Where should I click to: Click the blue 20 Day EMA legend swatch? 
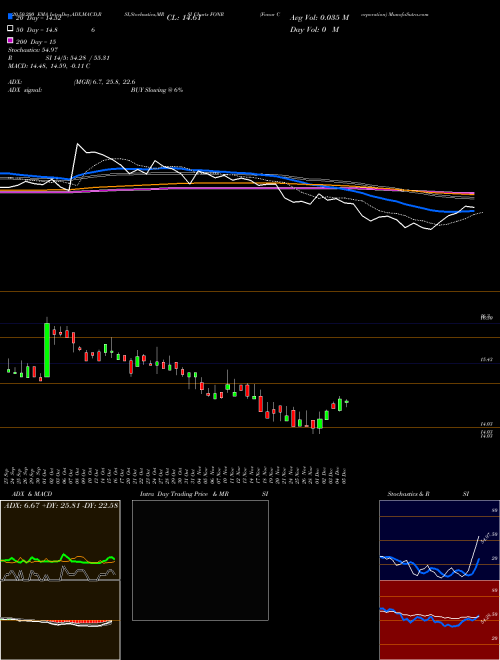click(10, 17)
